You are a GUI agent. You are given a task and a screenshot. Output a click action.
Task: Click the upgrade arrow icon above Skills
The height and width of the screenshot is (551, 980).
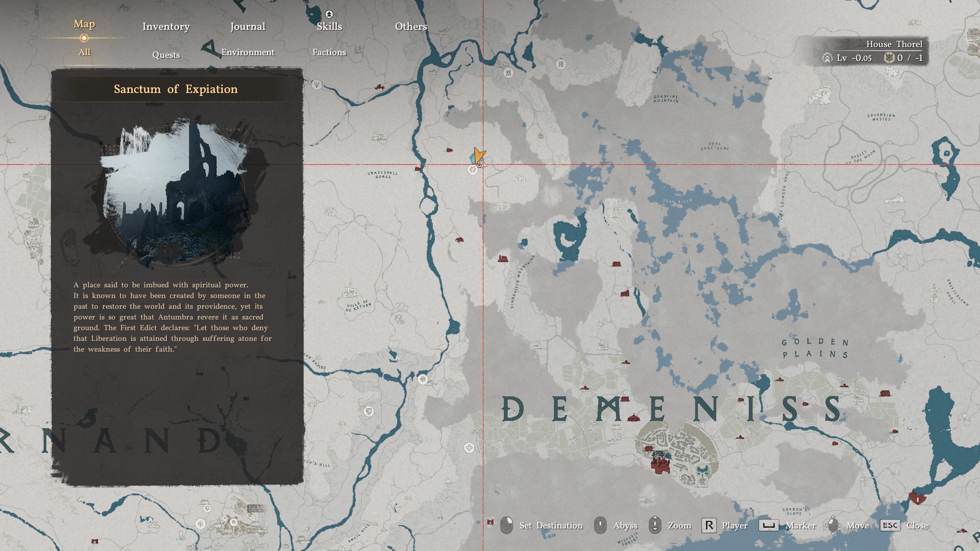329,15
